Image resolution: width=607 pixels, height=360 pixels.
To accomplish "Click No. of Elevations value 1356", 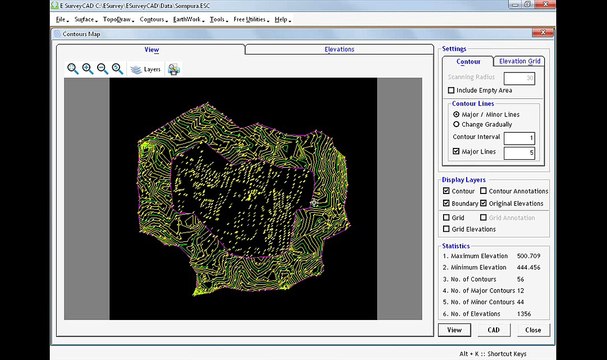I will pos(524,314).
